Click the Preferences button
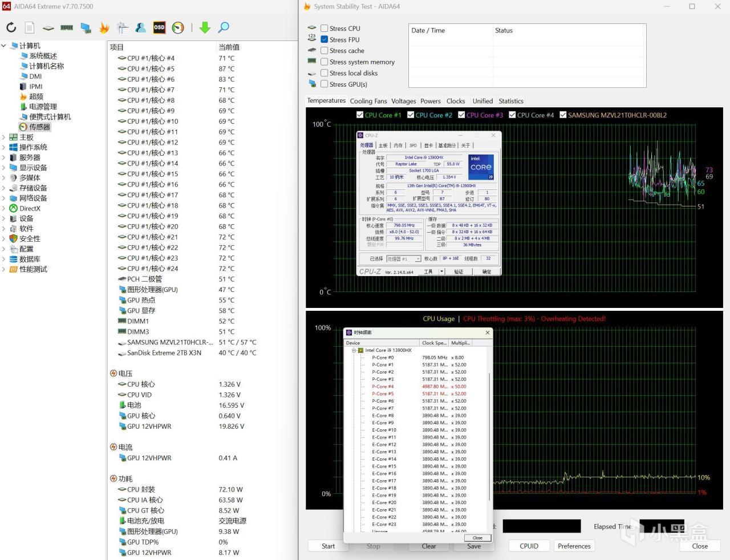This screenshot has width=730, height=560. 574,546
